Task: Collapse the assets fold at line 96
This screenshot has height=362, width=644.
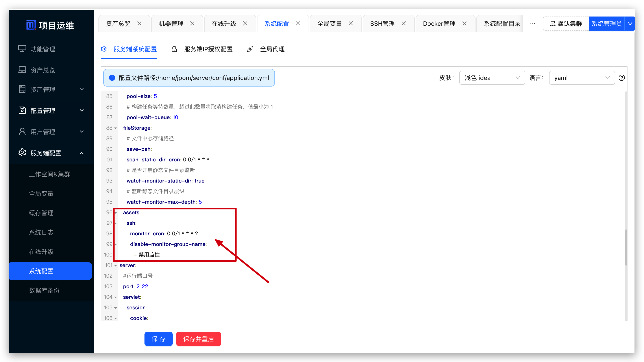Action: tap(115, 212)
